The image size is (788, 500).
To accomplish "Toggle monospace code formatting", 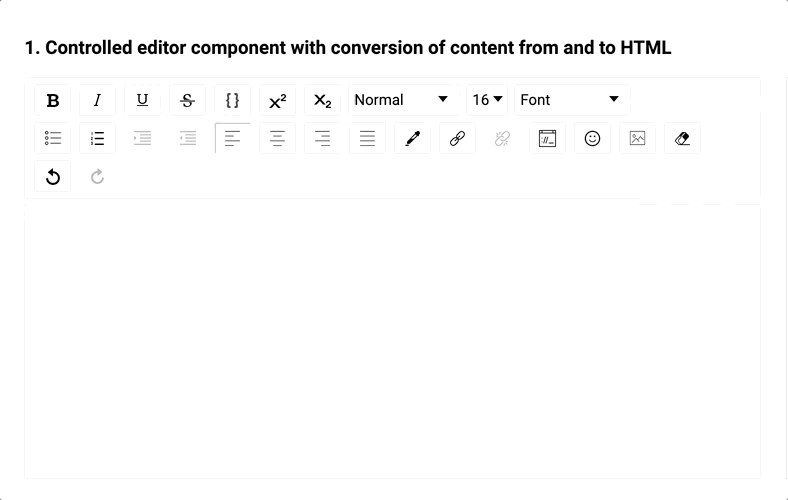I will pyautogui.click(x=232, y=100).
